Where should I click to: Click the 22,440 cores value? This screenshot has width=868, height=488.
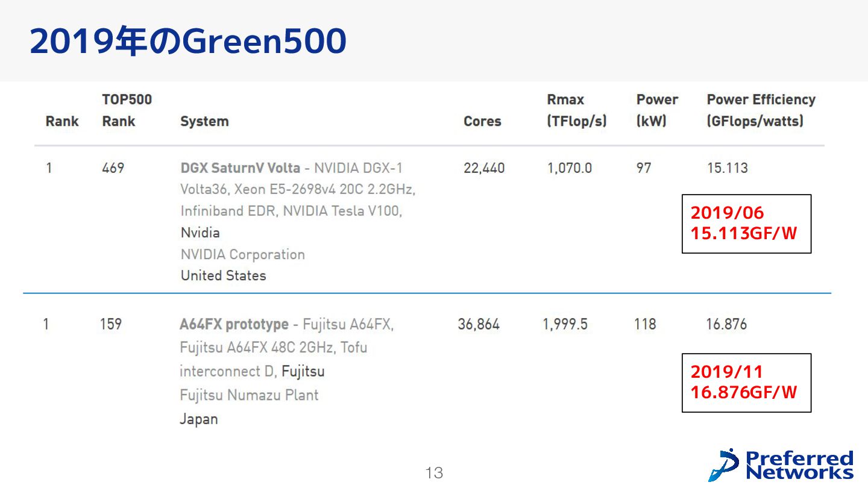(484, 168)
